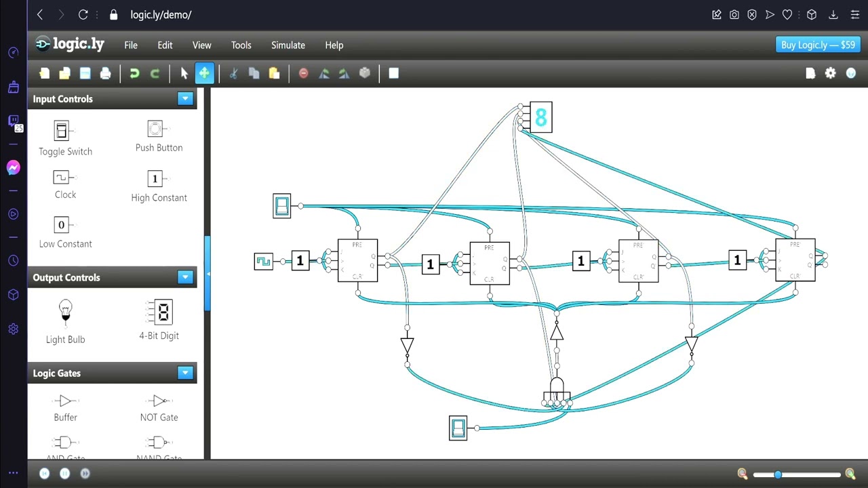Delete the selection with the red icon
The width and height of the screenshot is (868, 488).
(303, 73)
